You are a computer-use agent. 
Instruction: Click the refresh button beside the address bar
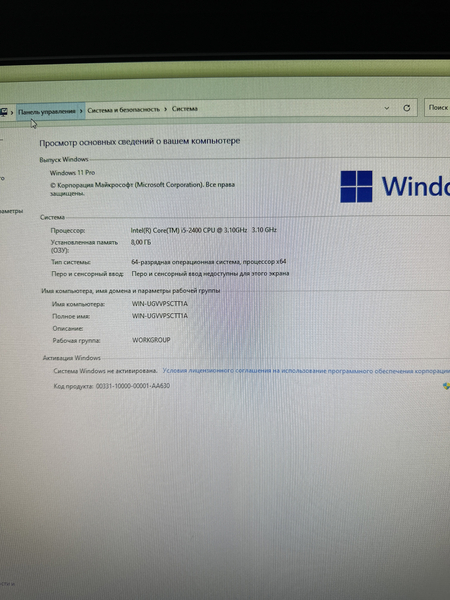point(406,108)
